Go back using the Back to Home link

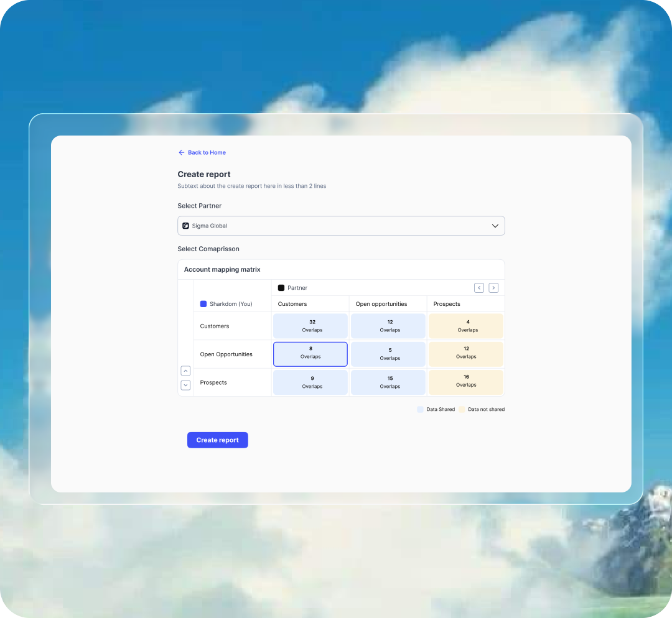pyautogui.click(x=207, y=152)
